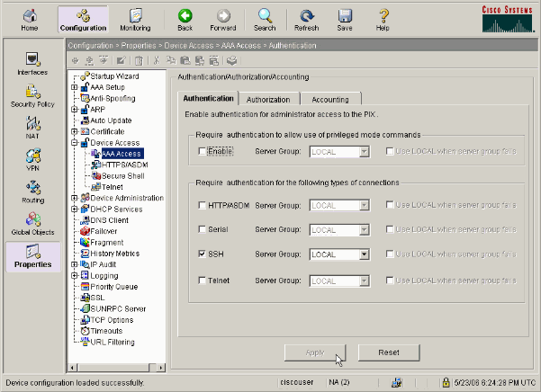This screenshot has height=392, width=541.
Task: Open the Routing section
Action: 32,192
